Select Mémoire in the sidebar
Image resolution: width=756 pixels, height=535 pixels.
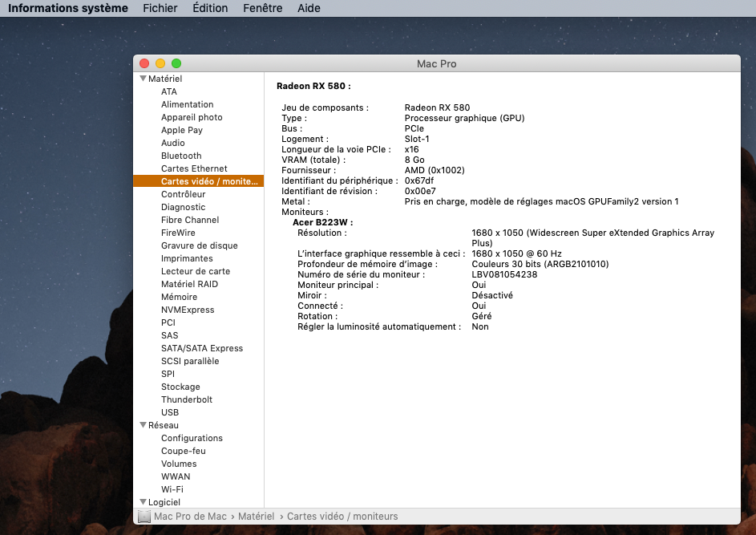click(x=180, y=297)
